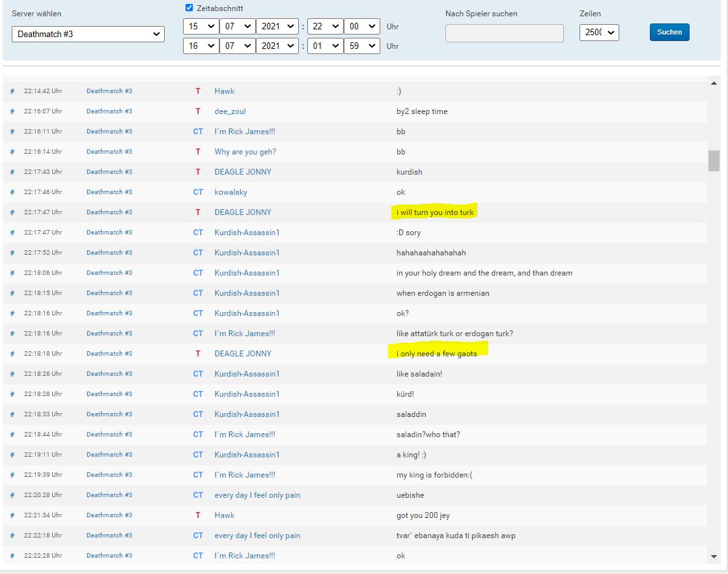Viewport: 728px width, 574px height.
Task: Click the scrollbar down arrow in chat log
Action: point(714,556)
